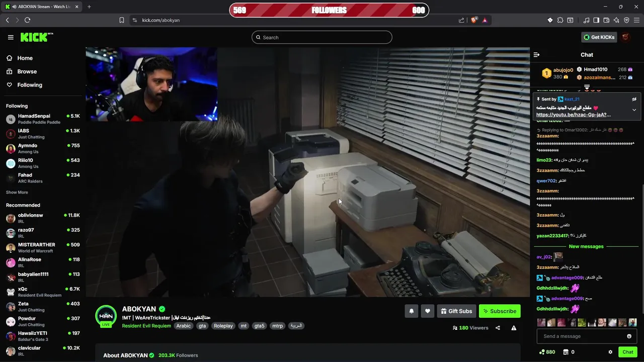The image size is (644, 362).
Task: Select the Arabic tag
Action: tap(184, 326)
